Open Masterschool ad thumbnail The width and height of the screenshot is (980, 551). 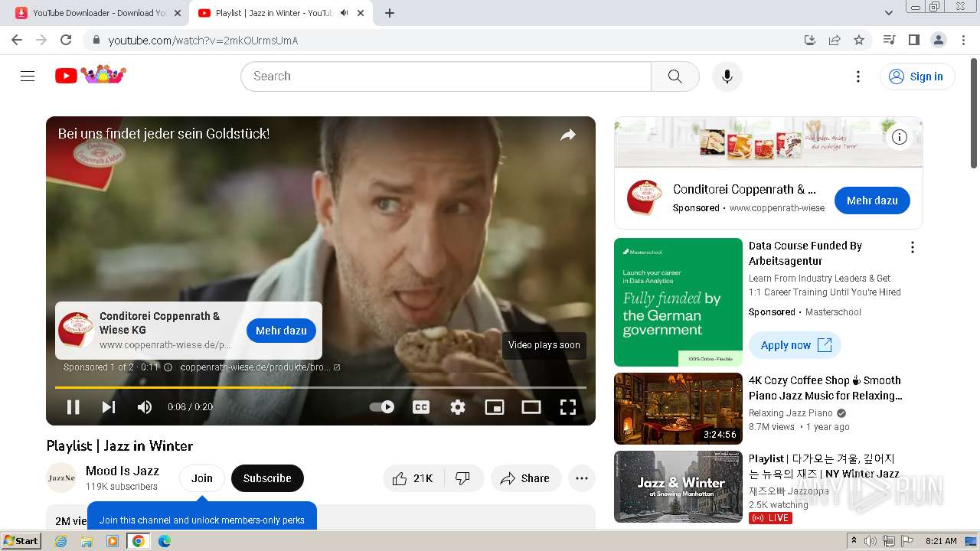click(x=678, y=302)
